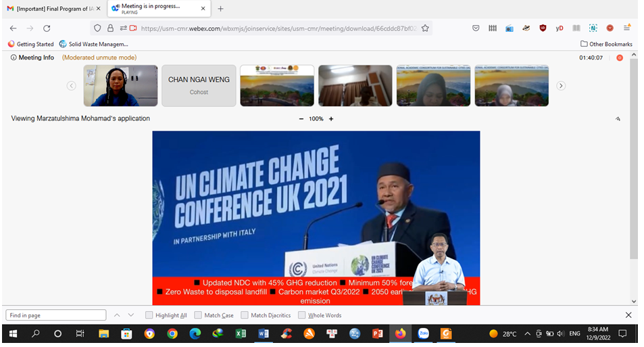Image resolution: width=644 pixels, height=347 pixels.
Task: Close the Meeting in progress tab
Action: (x=203, y=9)
